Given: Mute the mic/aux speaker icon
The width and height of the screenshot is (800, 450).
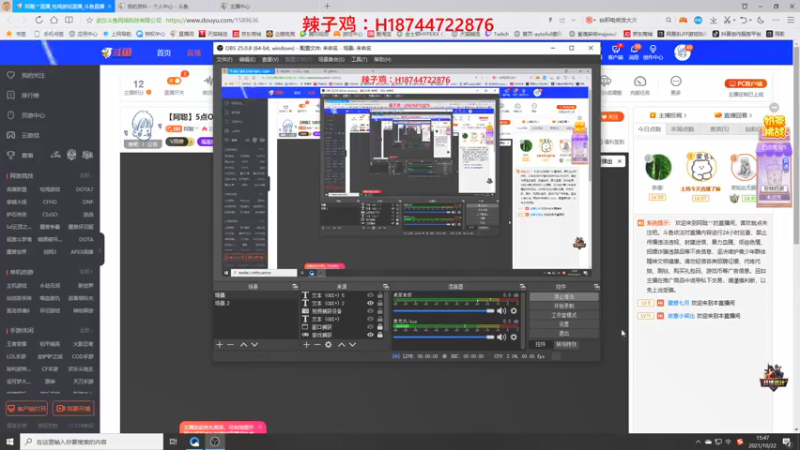Looking at the screenshot, I should coord(502,337).
